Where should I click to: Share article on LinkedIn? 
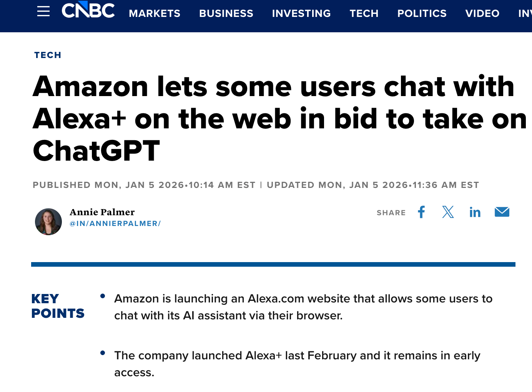pos(475,212)
